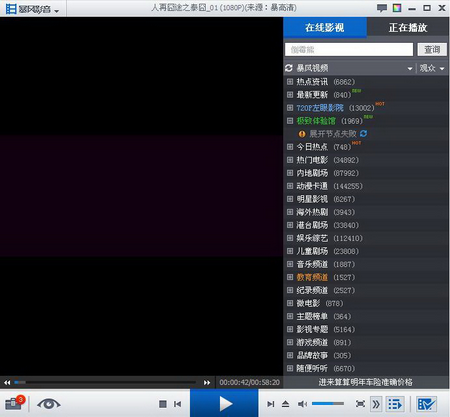Image resolution: width=450 pixels, height=417 pixels.
Task: Retry the failed node with the blue refresh icon
Action: [x=363, y=134]
